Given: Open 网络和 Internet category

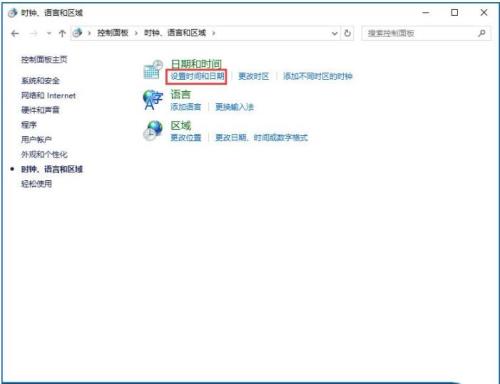Looking at the screenshot, I should click(x=48, y=96).
